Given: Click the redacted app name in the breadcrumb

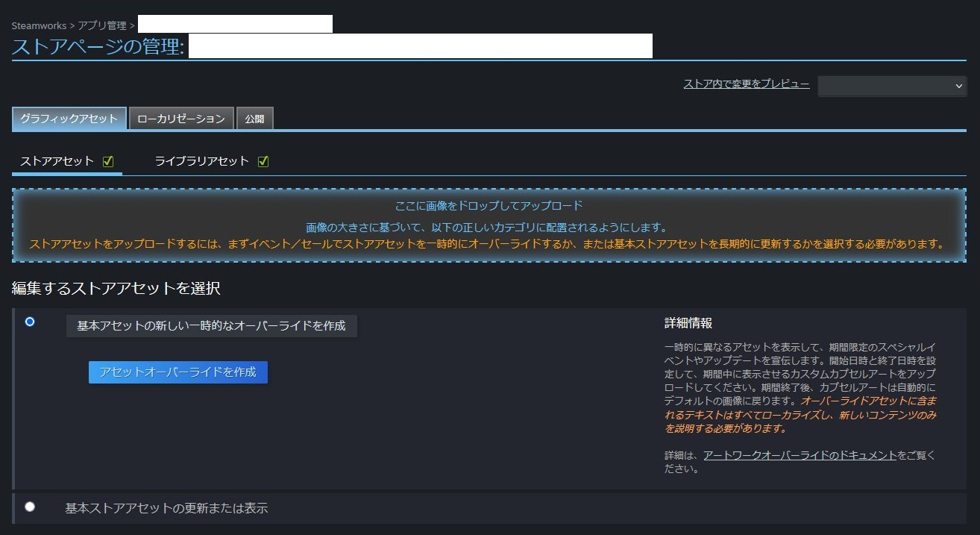Looking at the screenshot, I should (x=235, y=24).
